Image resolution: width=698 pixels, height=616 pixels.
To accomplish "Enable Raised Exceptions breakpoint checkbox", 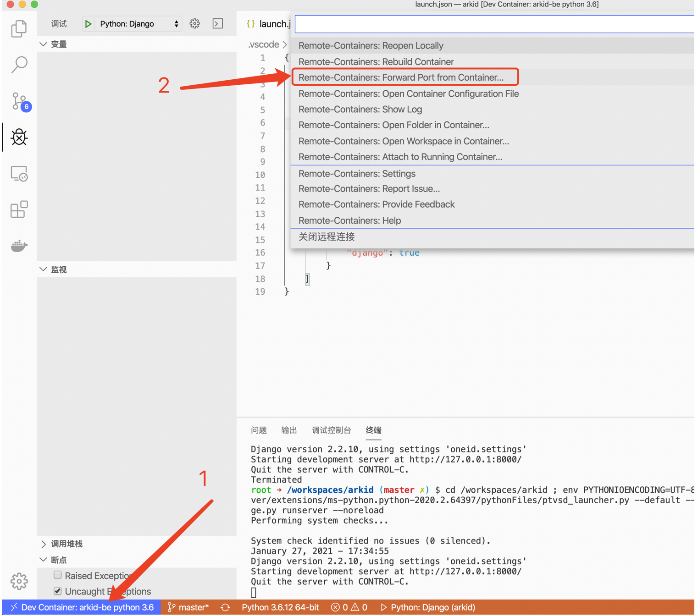I will pyautogui.click(x=57, y=575).
